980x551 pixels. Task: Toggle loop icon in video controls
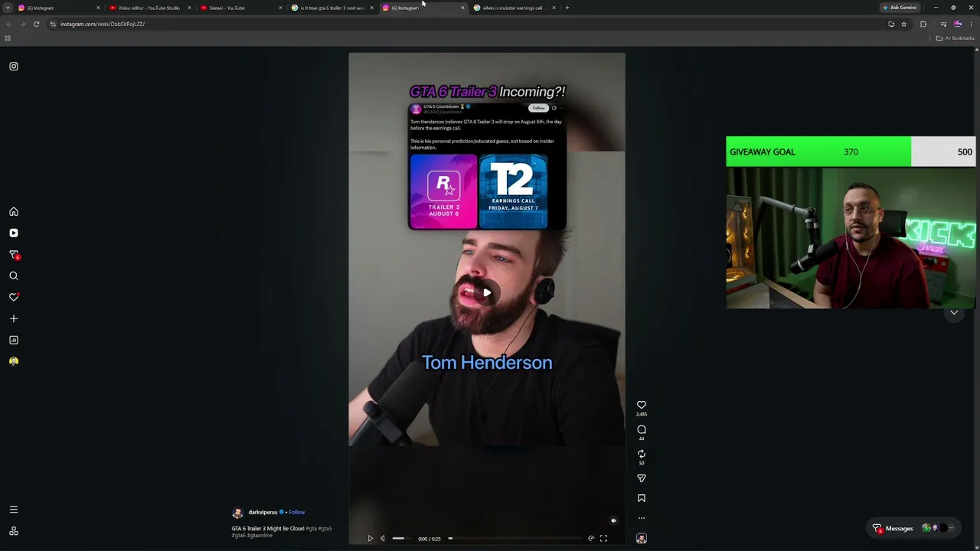[x=591, y=539]
